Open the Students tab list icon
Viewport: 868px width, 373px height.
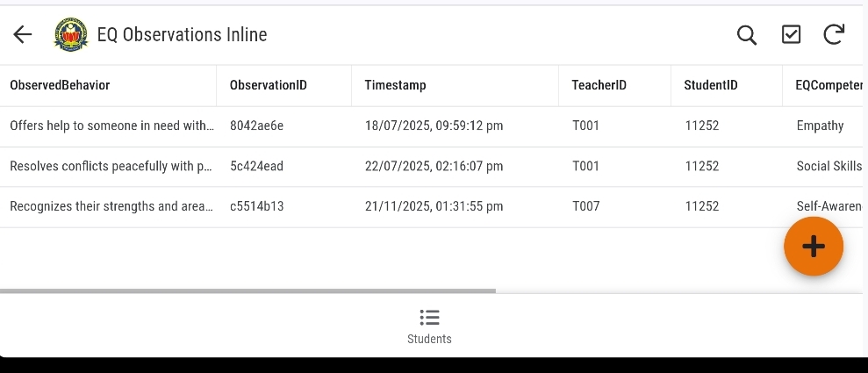[429, 318]
